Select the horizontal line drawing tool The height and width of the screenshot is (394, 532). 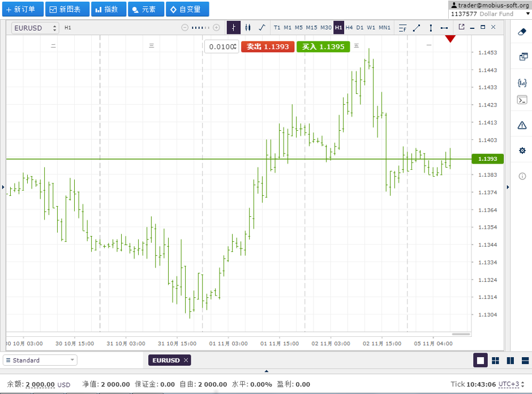coord(444,28)
